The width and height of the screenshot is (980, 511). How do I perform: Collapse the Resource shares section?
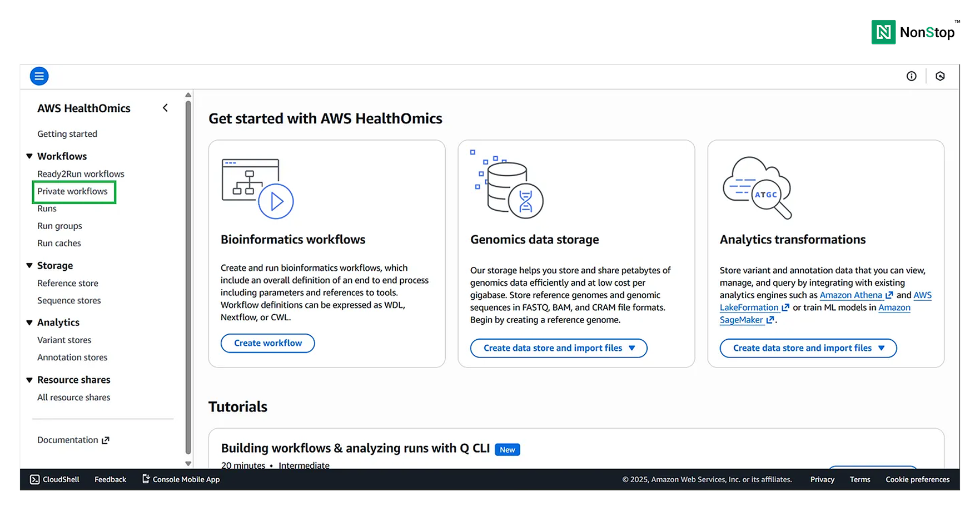tap(29, 380)
